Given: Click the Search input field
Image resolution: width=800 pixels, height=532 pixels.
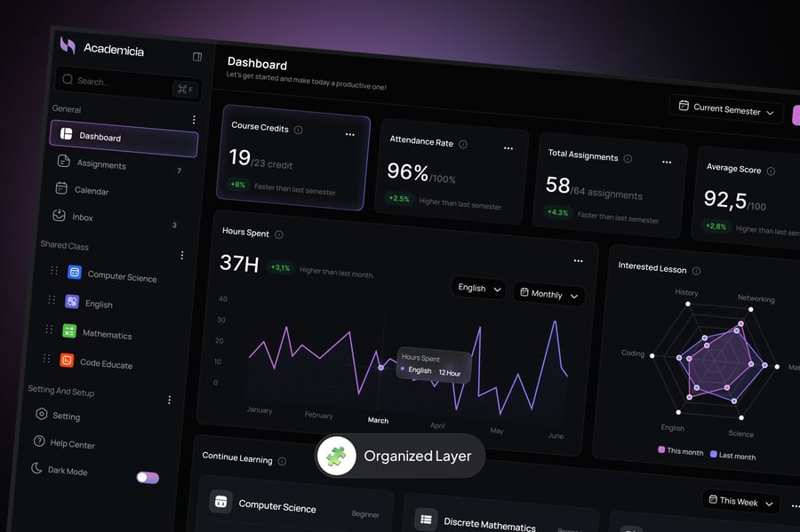Looking at the screenshot, I should pos(116,83).
